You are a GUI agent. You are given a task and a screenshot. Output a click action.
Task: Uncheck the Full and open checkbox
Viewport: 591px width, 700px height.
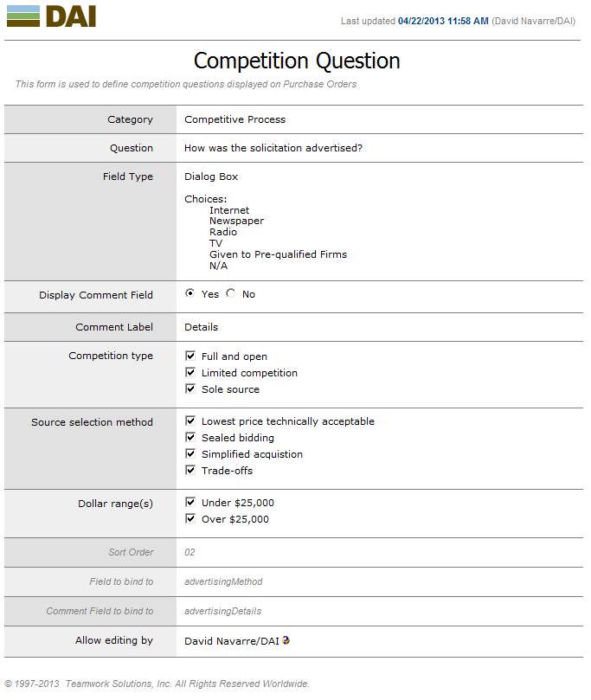pos(190,356)
